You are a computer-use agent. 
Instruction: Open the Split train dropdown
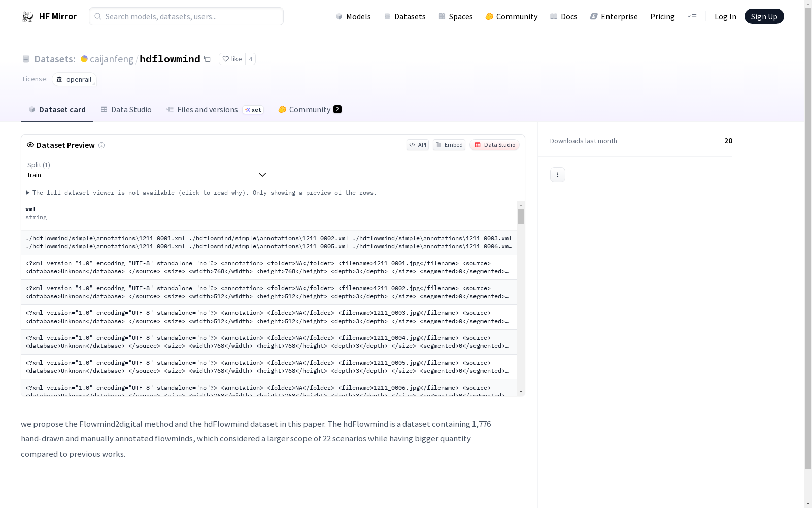point(147,170)
